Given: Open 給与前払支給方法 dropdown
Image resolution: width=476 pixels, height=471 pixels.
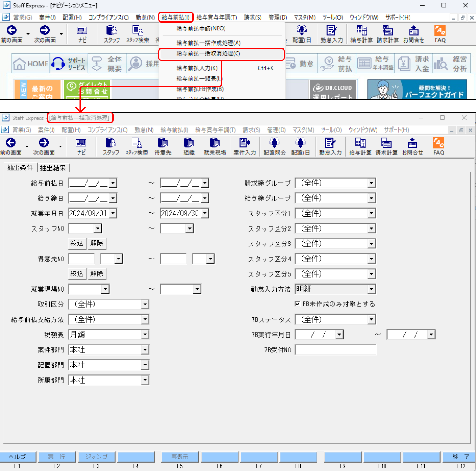Looking at the screenshot, I should [x=145, y=319].
